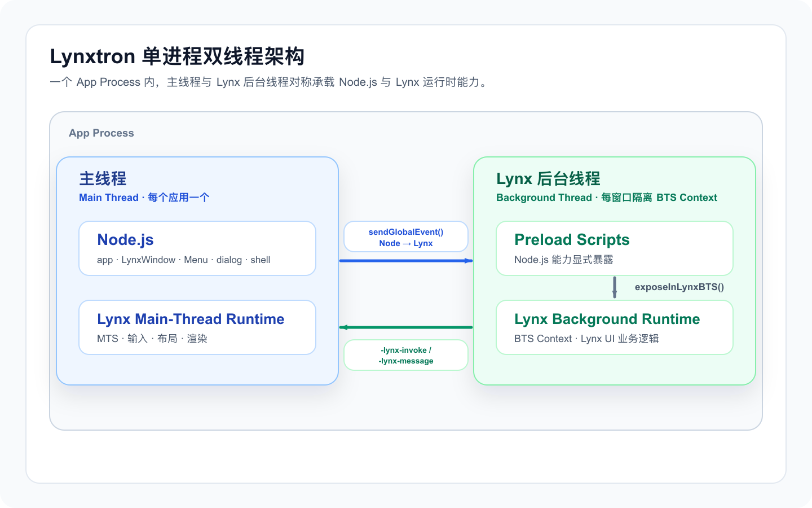Click the gray downward arrow below Preload Scripts
812x508 pixels.
click(x=615, y=287)
